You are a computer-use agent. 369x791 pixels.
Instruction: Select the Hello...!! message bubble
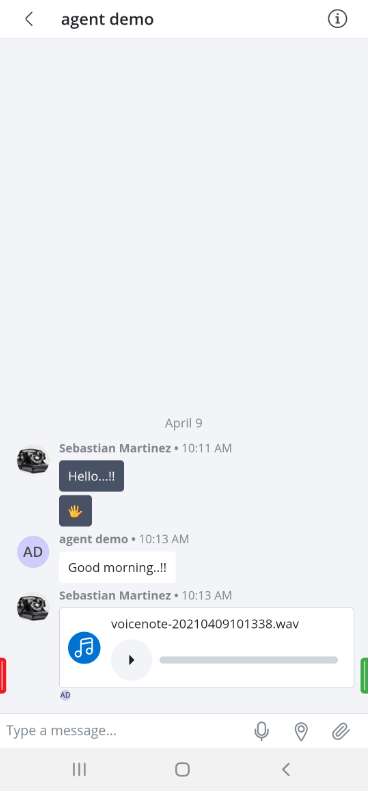(x=91, y=476)
